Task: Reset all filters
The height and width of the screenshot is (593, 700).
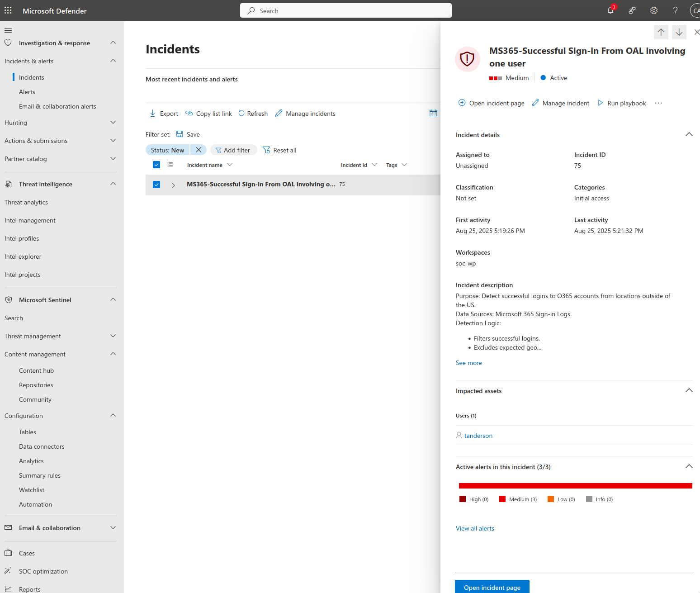Action: [279, 150]
